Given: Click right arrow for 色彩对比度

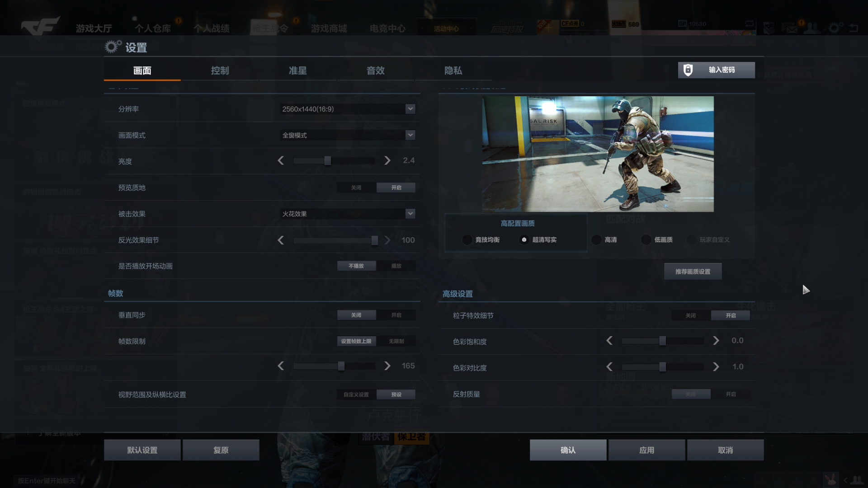Looking at the screenshot, I should coord(716,367).
